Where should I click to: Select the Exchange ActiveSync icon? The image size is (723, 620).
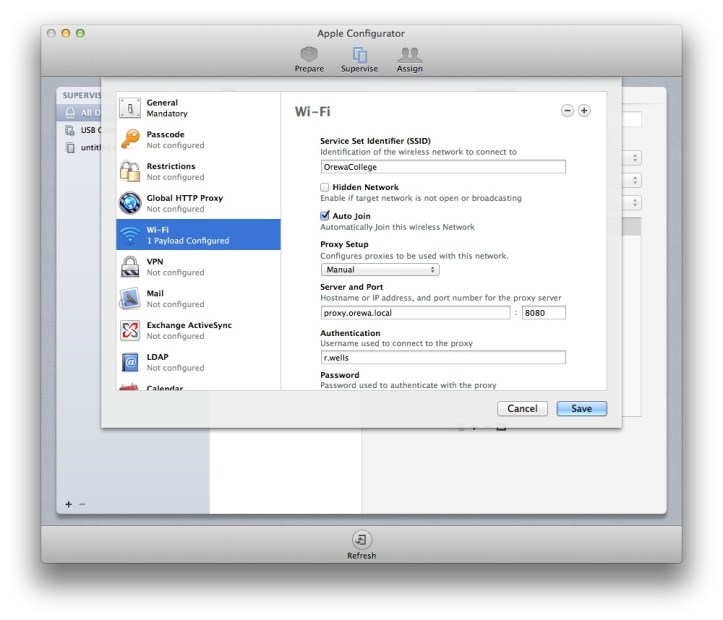[130, 330]
